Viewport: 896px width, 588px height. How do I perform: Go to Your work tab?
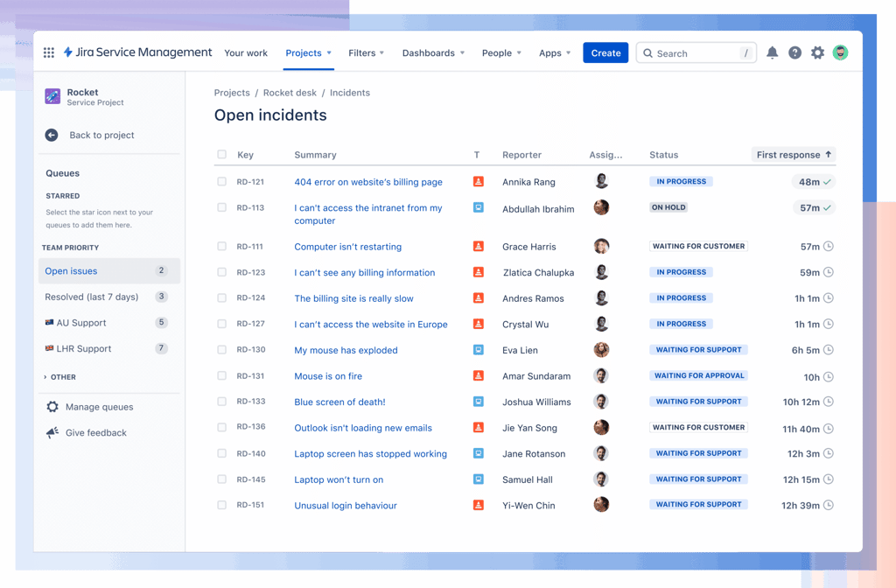pyautogui.click(x=246, y=52)
